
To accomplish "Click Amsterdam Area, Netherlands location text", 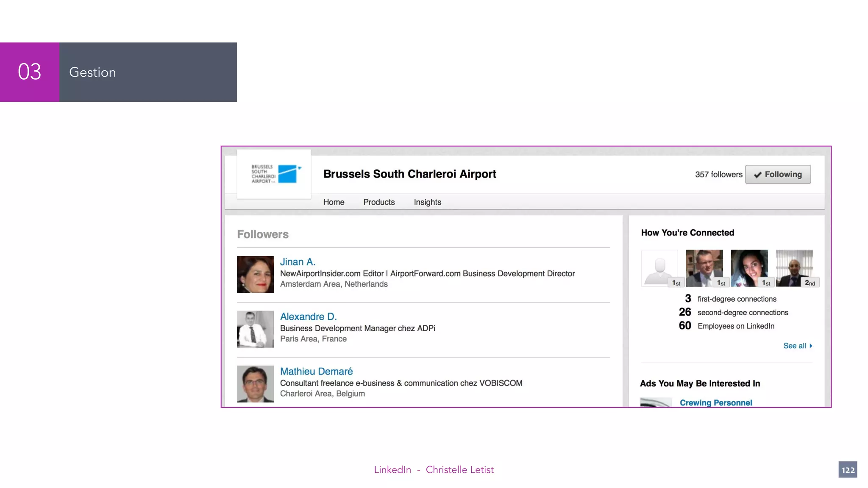I will click(x=334, y=284).
